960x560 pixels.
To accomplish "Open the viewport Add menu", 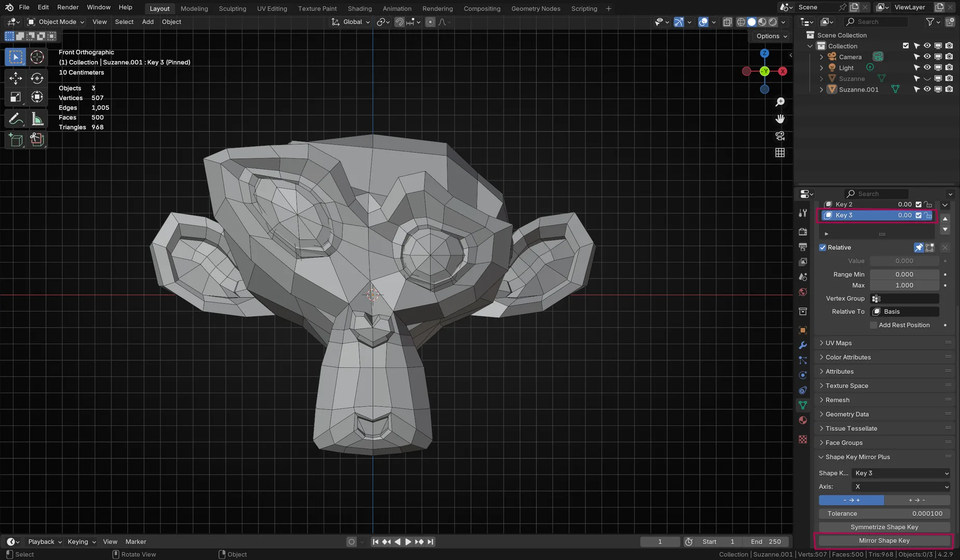I will point(148,22).
